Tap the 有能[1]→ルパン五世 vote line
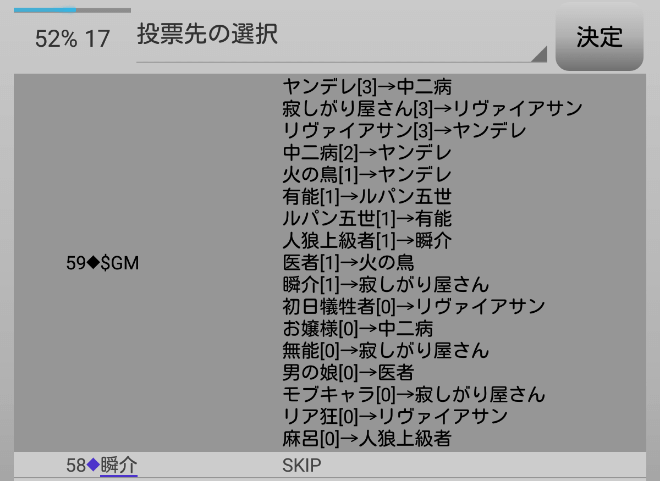660x481 pixels. coord(367,197)
